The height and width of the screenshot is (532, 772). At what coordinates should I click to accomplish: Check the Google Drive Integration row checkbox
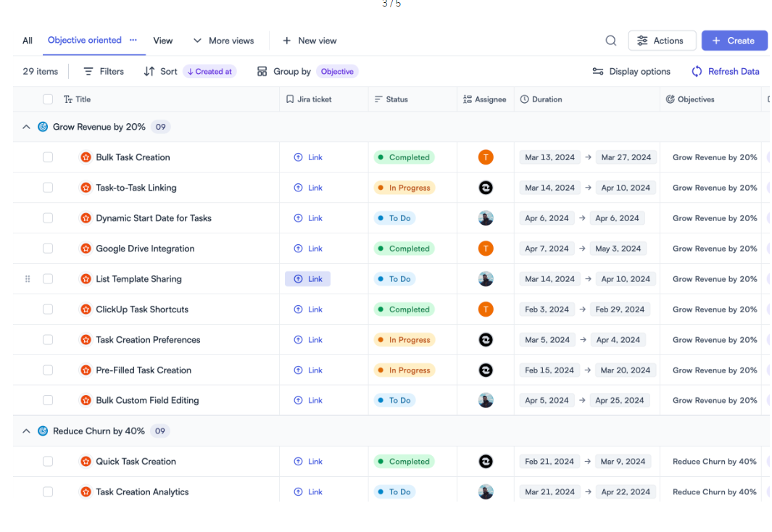[x=48, y=249]
